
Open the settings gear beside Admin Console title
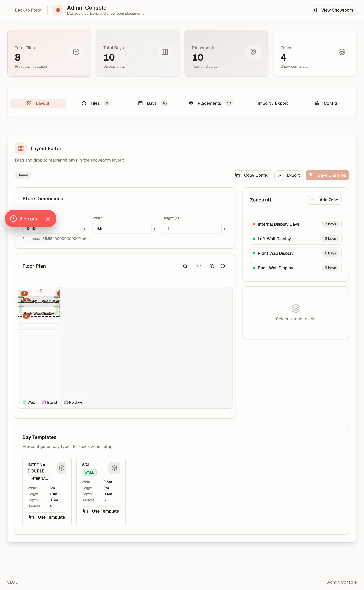(57, 10)
